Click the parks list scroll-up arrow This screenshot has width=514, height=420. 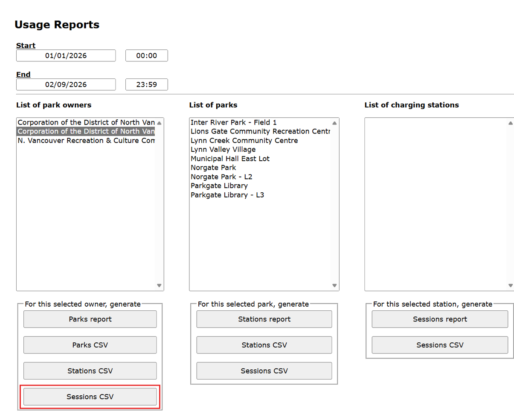[x=334, y=123]
